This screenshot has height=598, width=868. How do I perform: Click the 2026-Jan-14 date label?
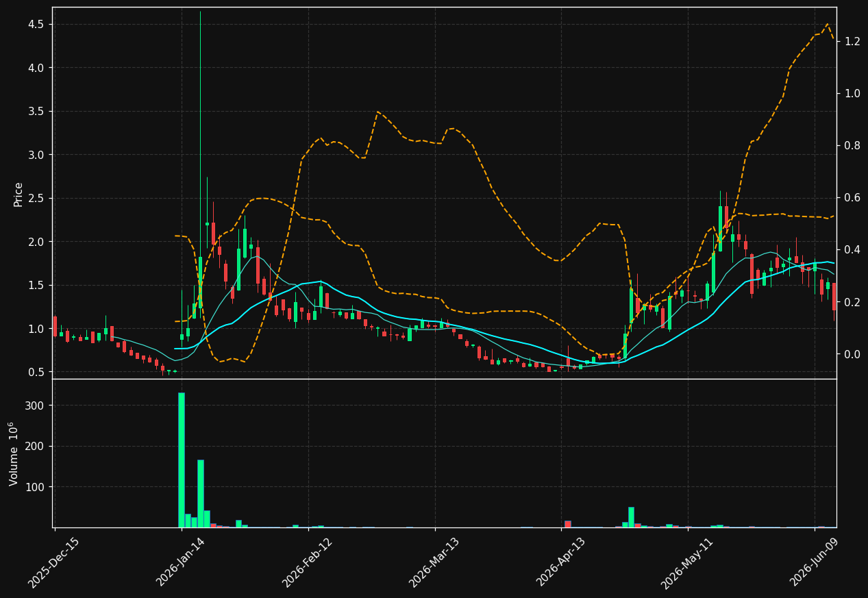point(181,562)
